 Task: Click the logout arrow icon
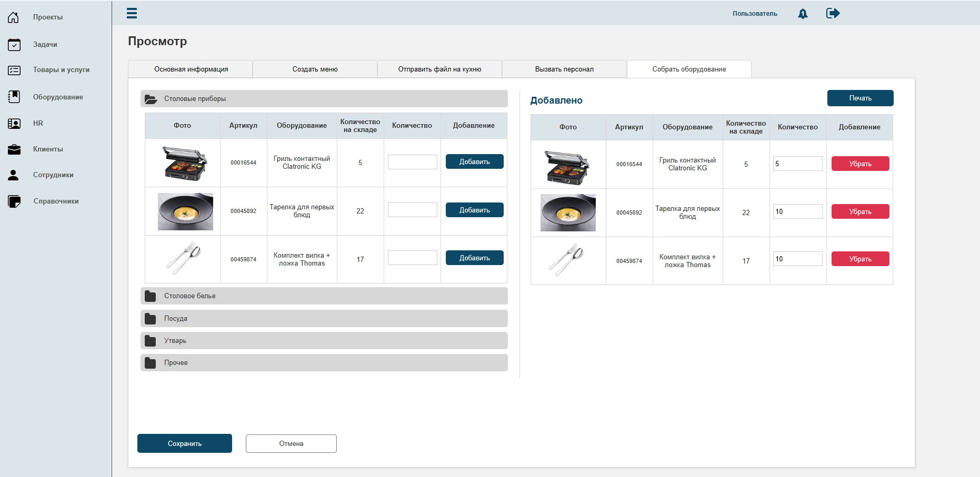(x=833, y=13)
